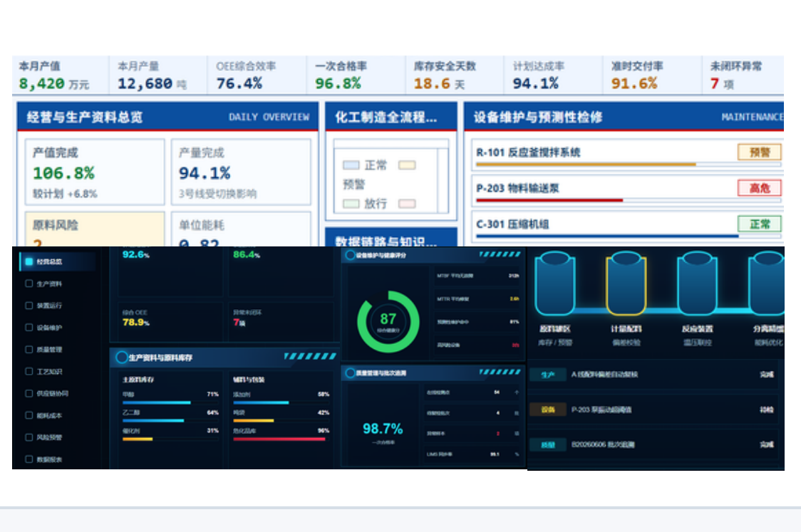Check the box next to 工艺知识

(29, 371)
